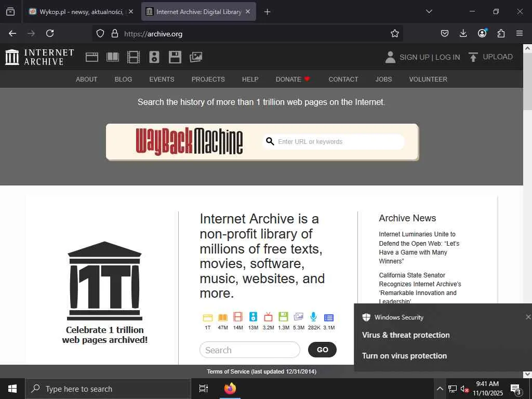The width and height of the screenshot is (532, 399).
Task: Click the LOG IN link
Action: click(447, 57)
